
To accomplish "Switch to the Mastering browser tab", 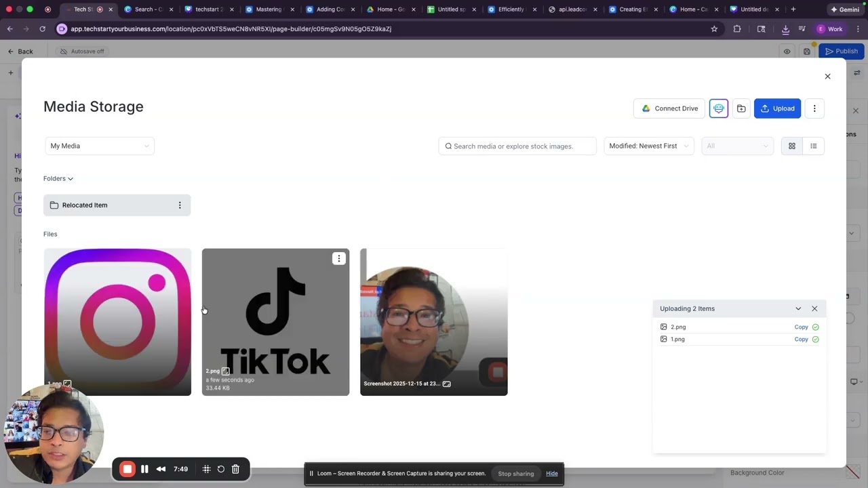I will (x=268, y=9).
